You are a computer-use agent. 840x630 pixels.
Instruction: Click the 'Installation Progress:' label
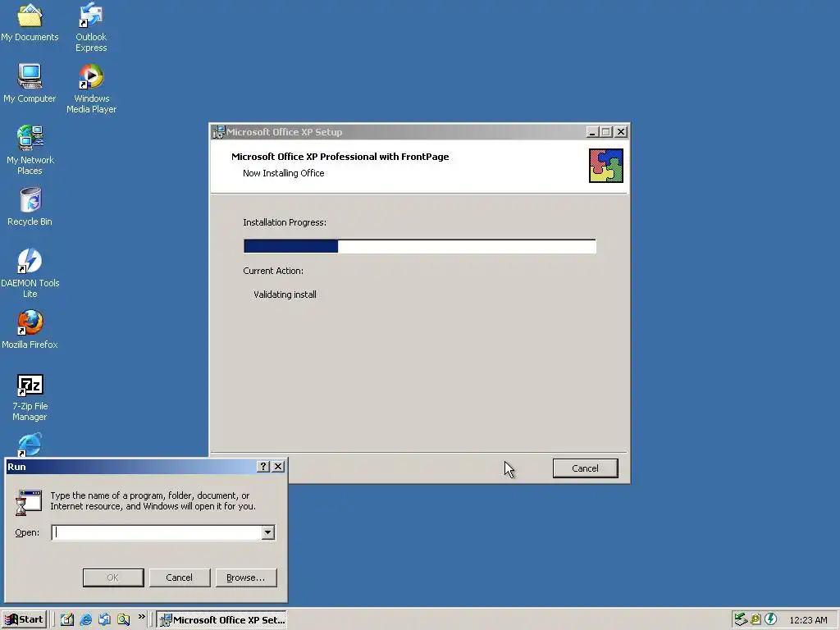click(x=285, y=222)
